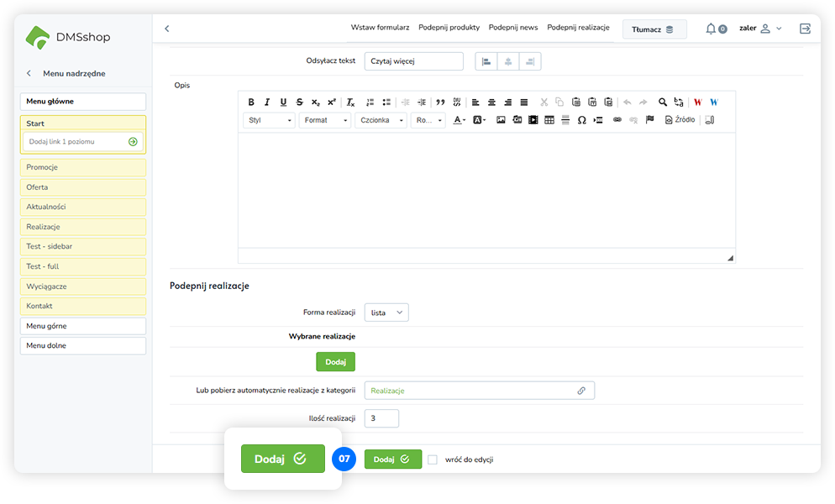This screenshot has width=835, height=504.
Task: Toggle Źródło source view in the editor
Action: point(680,120)
